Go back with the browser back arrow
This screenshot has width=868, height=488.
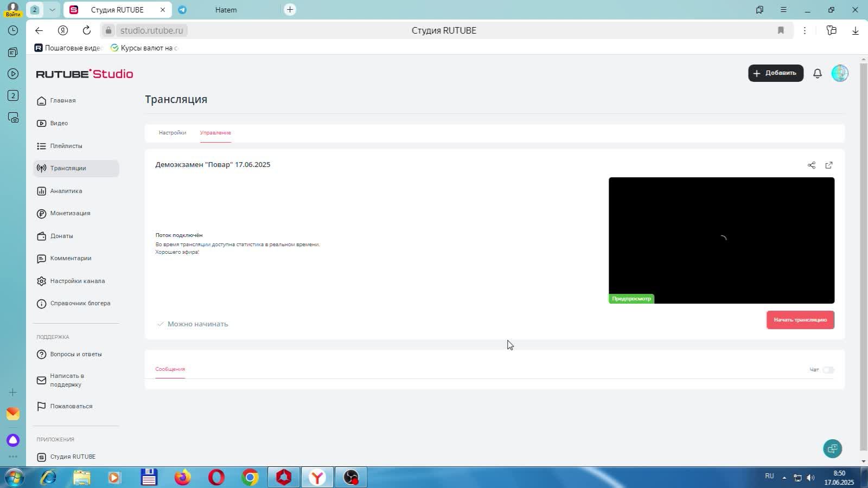(39, 30)
